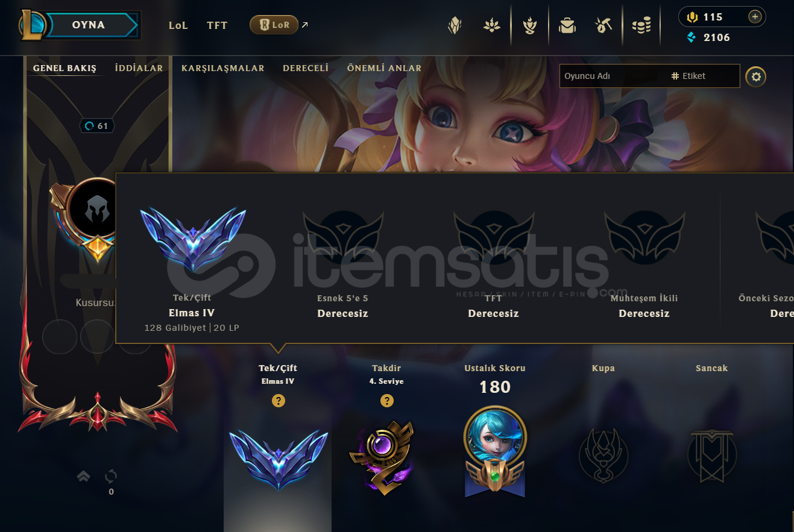Open the Store coins icon
794x532 pixels.
[641, 25]
